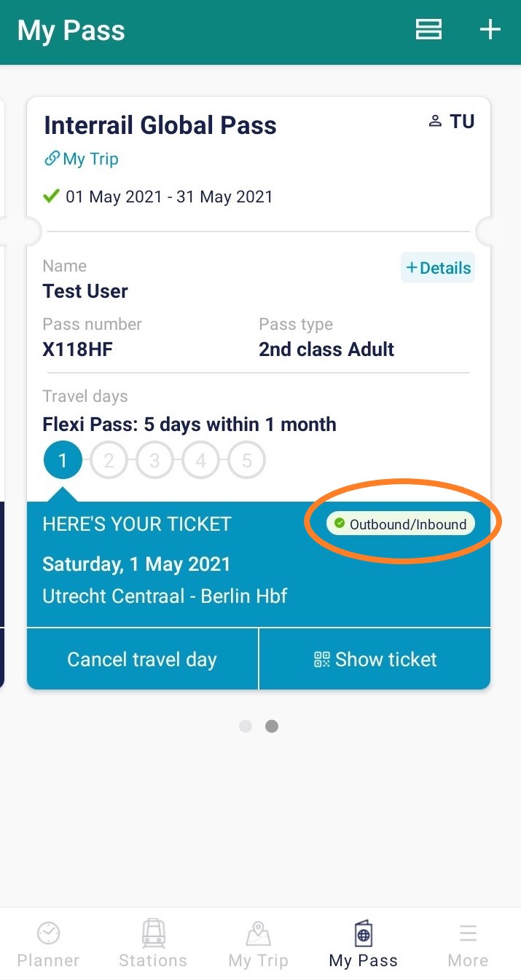Viewport: 521px width, 980px height.
Task: Show ticket QR code
Action: [x=375, y=659]
